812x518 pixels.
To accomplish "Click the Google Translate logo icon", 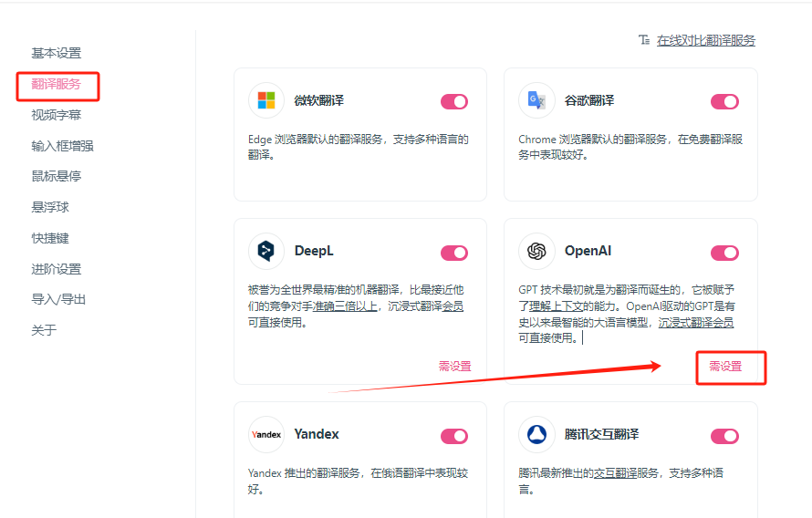I will click(536, 100).
